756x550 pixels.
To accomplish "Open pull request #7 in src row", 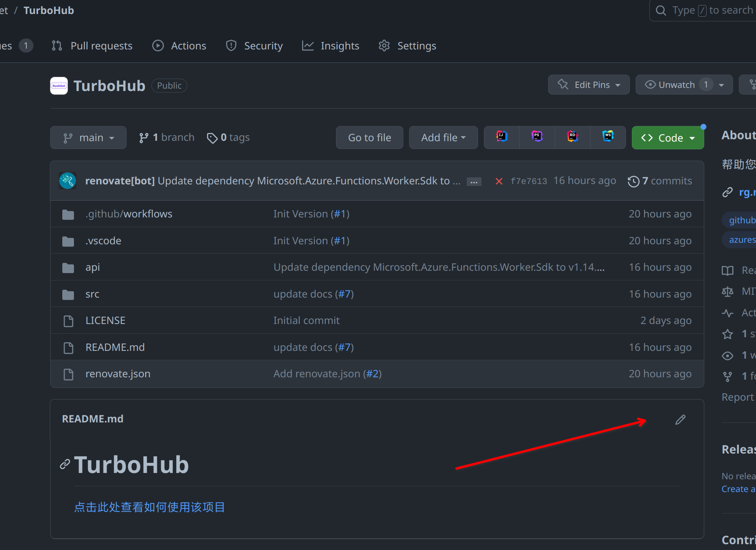I will pyautogui.click(x=345, y=294).
